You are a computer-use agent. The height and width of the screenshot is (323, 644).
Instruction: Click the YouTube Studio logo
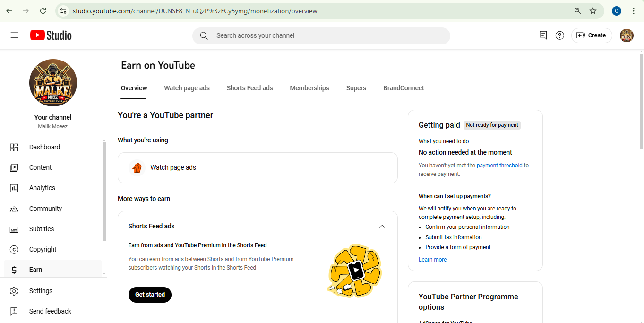coord(51,35)
